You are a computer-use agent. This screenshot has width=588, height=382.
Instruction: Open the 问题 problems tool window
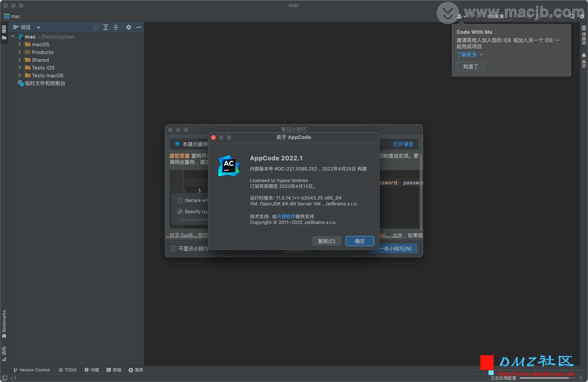92,370
